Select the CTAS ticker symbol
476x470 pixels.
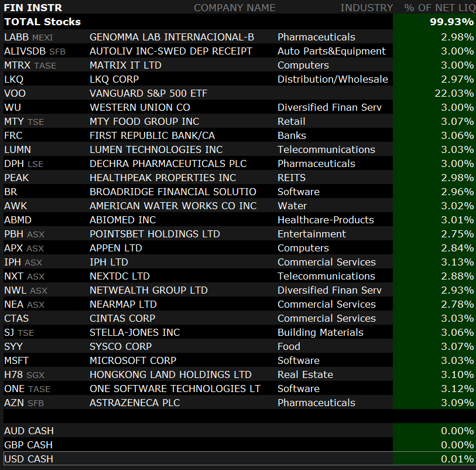pos(16,319)
